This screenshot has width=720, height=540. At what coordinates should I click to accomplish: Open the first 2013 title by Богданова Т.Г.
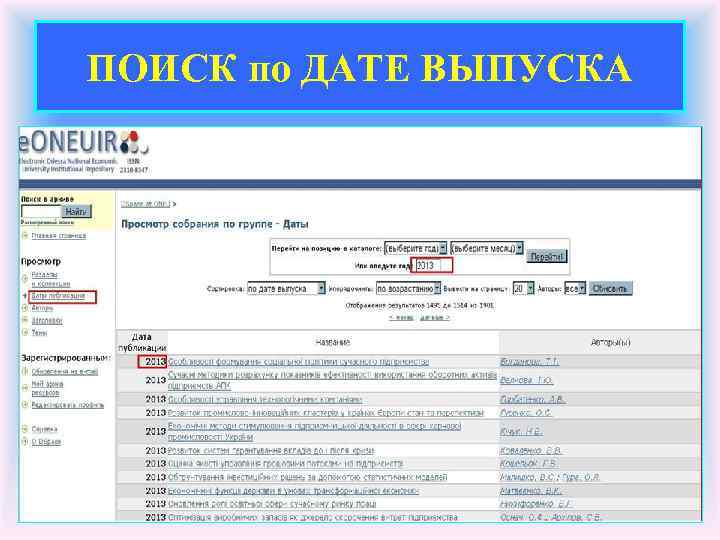tap(298, 362)
